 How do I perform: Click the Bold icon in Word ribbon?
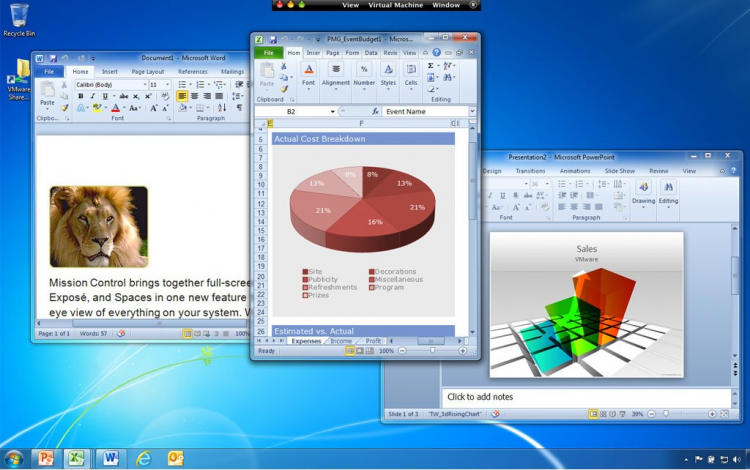pyautogui.click(x=80, y=96)
